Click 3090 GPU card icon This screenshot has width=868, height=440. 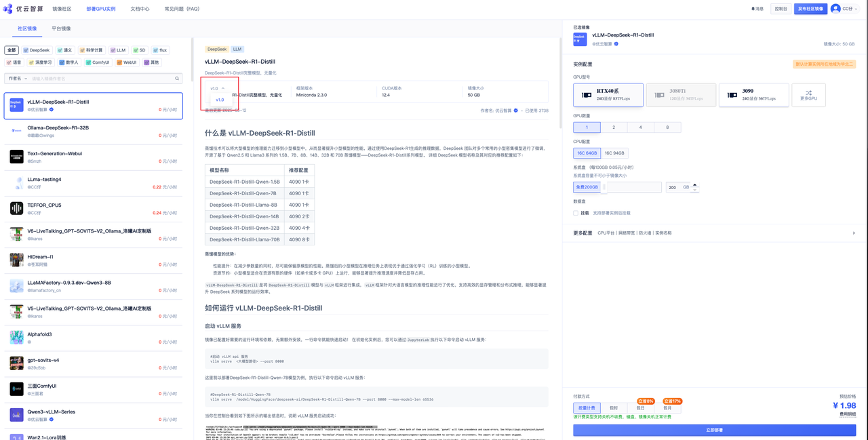(x=732, y=95)
